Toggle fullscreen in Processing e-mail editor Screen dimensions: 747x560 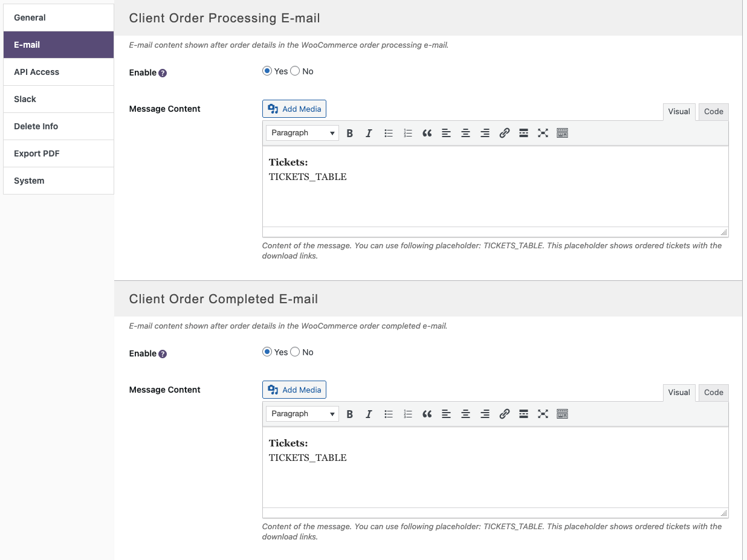(x=543, y=134)
